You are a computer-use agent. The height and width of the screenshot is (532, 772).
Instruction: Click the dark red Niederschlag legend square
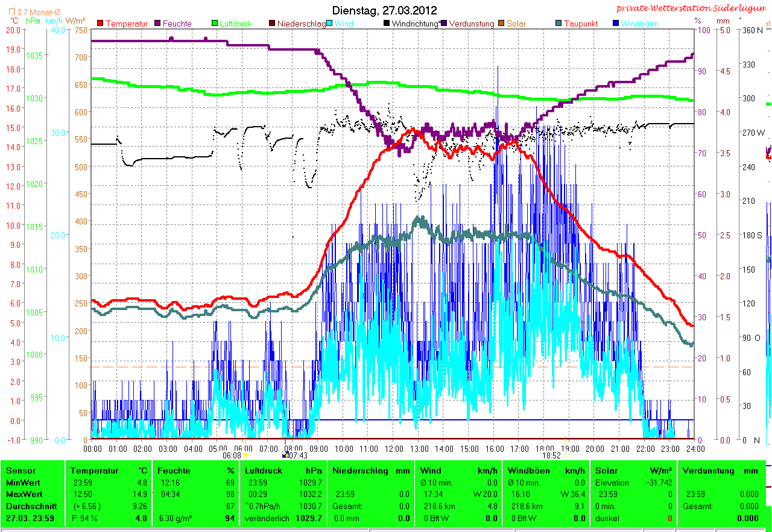(x=273, y=24)
